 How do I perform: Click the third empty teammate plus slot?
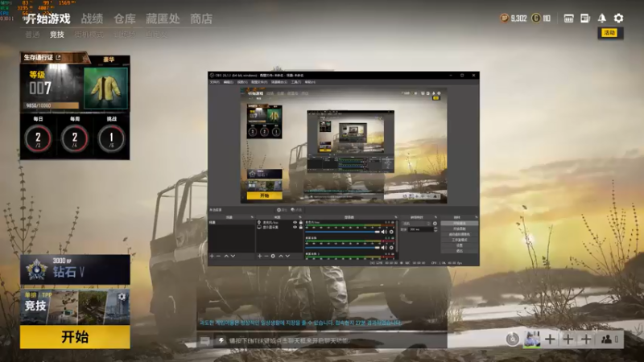[586, 339]
